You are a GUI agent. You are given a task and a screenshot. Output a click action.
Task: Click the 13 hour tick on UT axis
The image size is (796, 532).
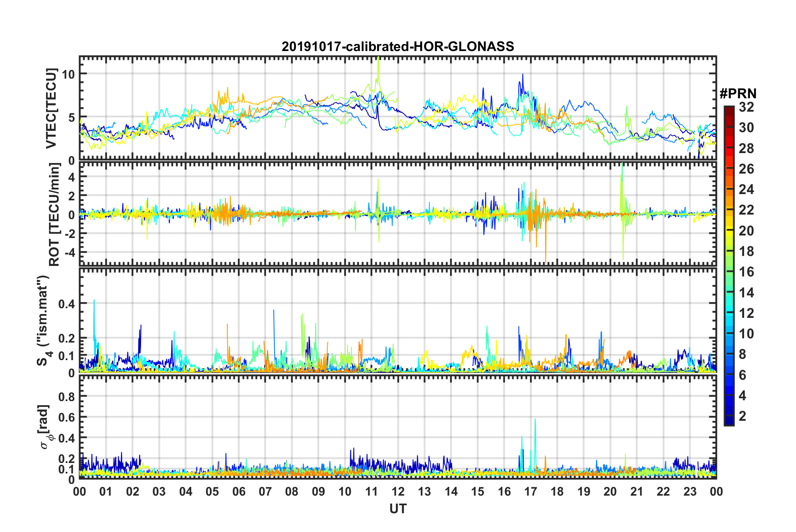click(x=424, y=491)
